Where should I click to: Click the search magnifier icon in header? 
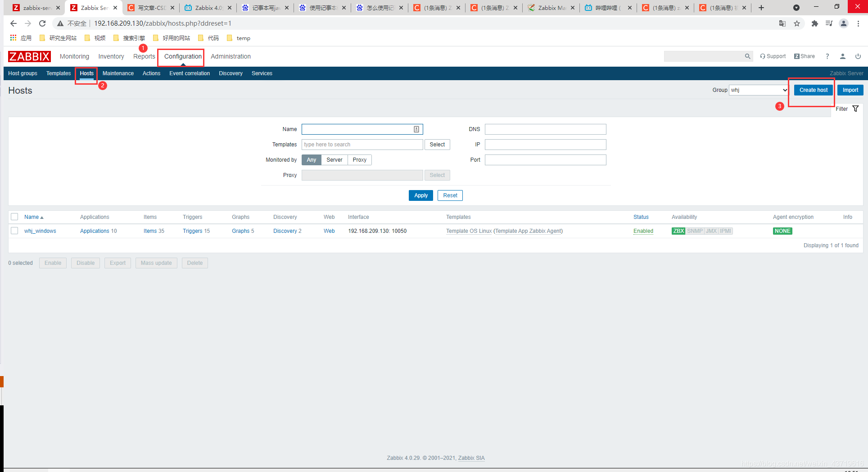[x=747, y=56]
